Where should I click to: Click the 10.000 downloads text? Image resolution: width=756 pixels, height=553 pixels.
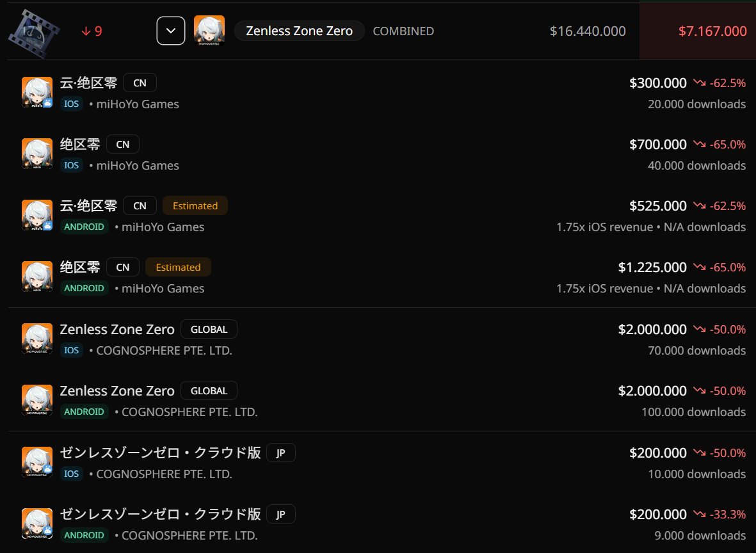tap(696, 474)
